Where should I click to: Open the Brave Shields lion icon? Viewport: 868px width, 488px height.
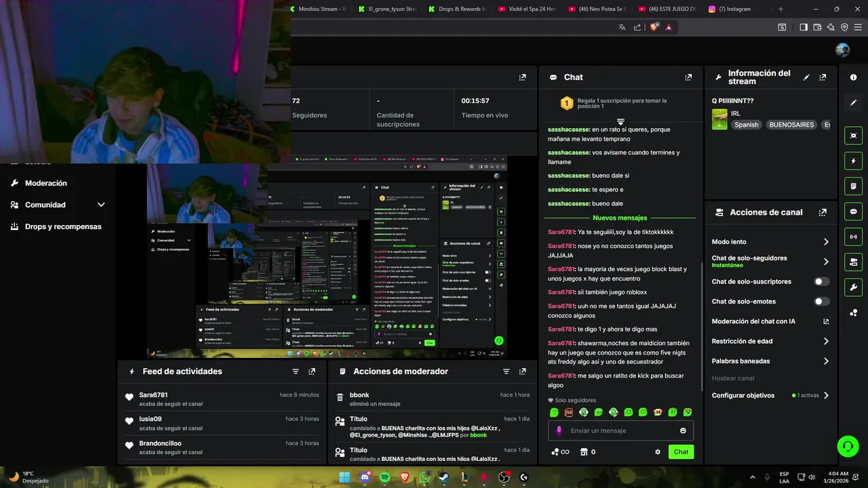[654, 27]
